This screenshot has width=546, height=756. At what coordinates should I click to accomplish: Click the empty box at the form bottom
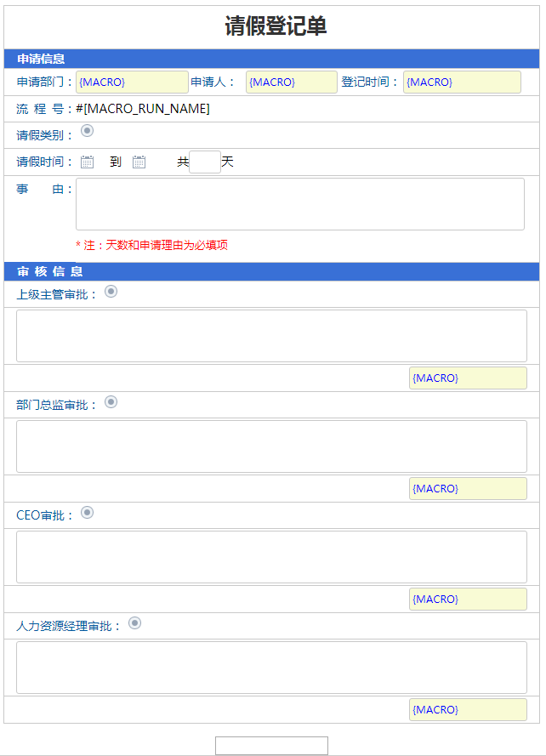[x=271, y=746]
